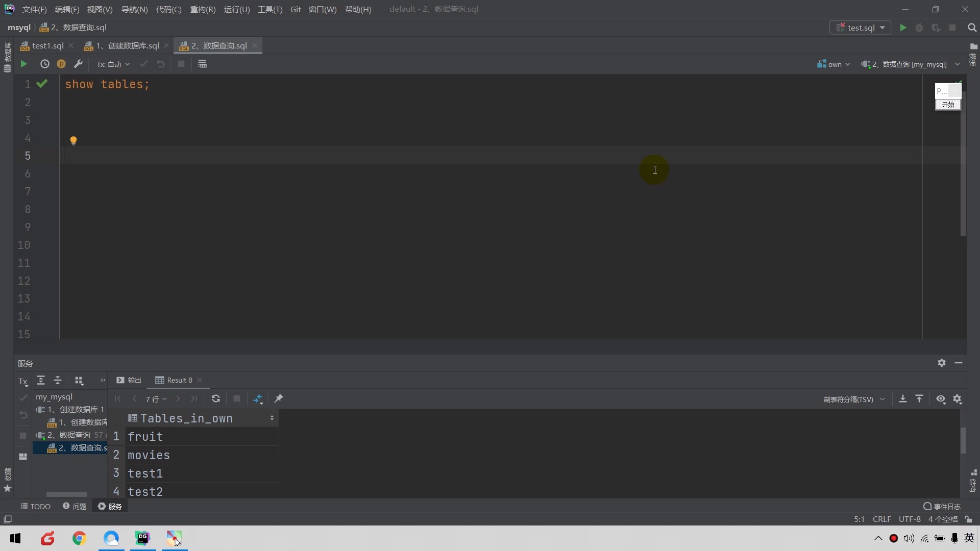Toggle soft commit checkmark in toolbar
The width and height of the screenshot is (980, 551).
[x=143, y=64]
